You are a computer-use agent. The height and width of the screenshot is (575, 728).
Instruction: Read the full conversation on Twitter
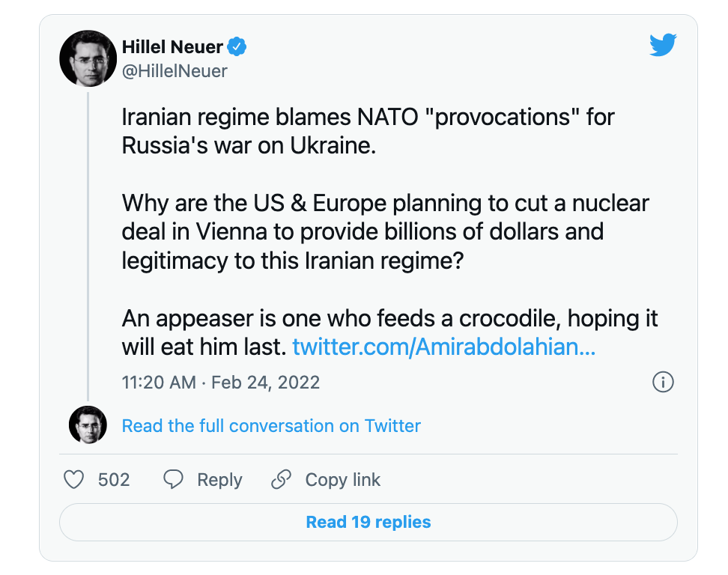pos(271,425)
